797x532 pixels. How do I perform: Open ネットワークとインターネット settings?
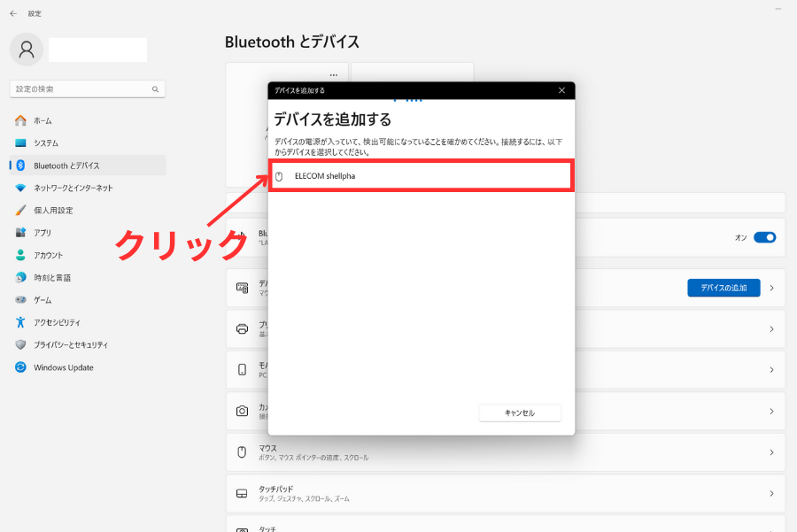point(88,188)
